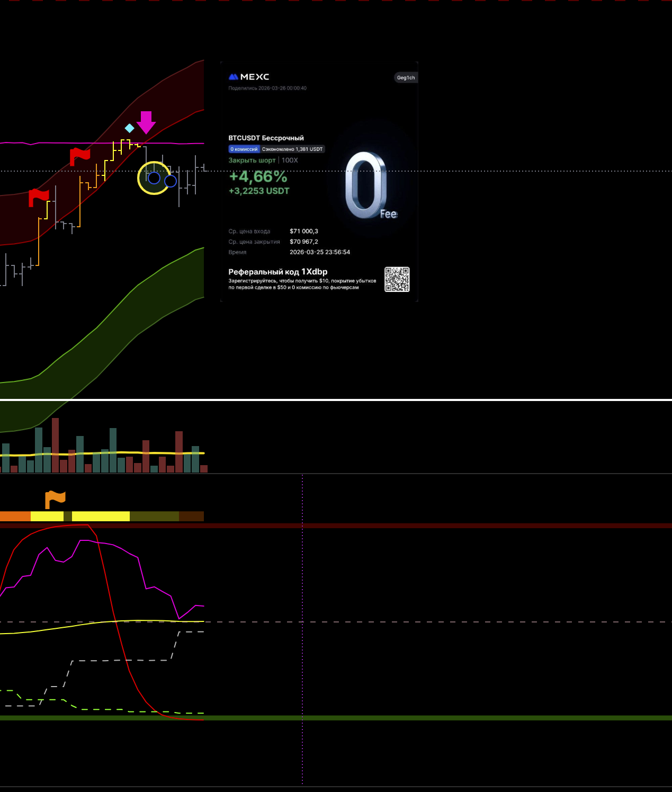Click the 'Реферальный код 1Xdbp' text

pos(277,272)
